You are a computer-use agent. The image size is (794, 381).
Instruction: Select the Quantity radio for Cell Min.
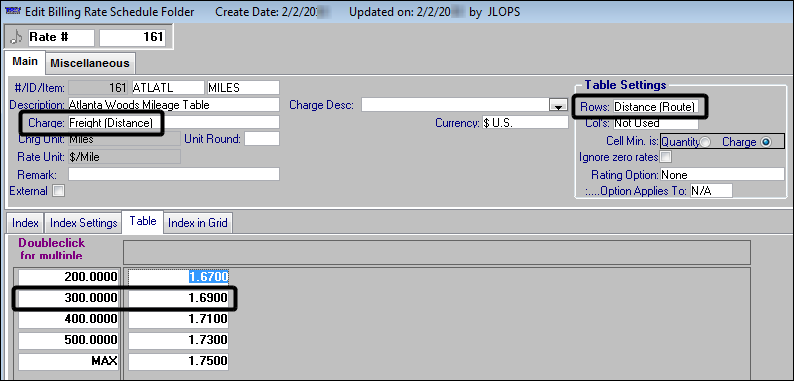(704, 142)
